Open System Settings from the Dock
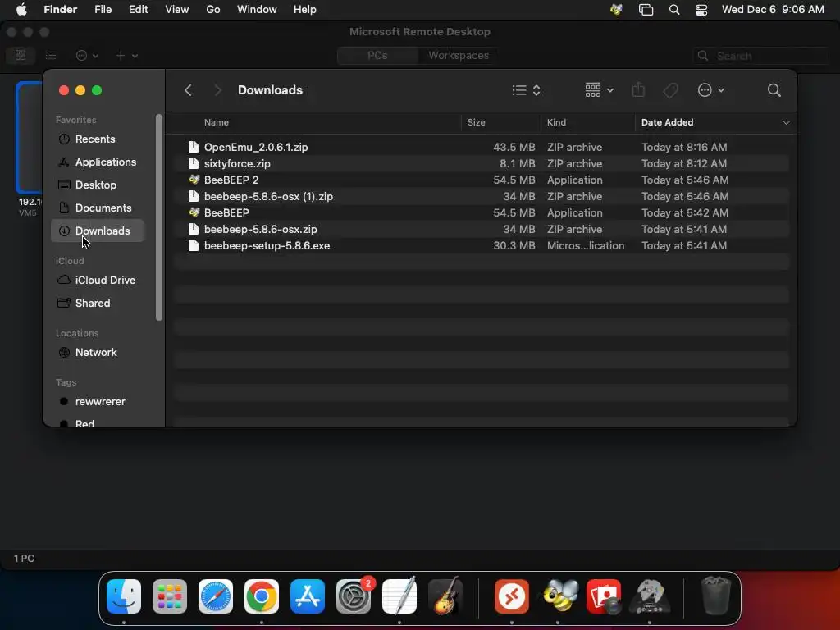 click(x=354, y=596)
